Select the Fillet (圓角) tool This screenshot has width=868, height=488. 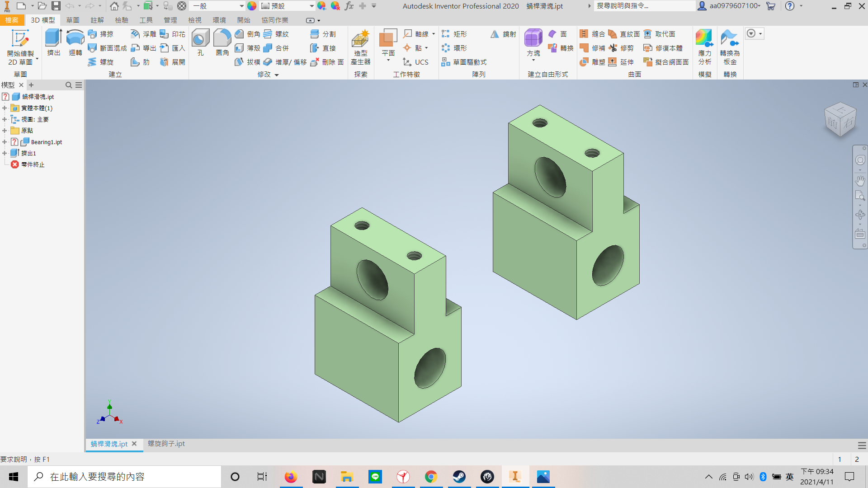pos(222,42)
